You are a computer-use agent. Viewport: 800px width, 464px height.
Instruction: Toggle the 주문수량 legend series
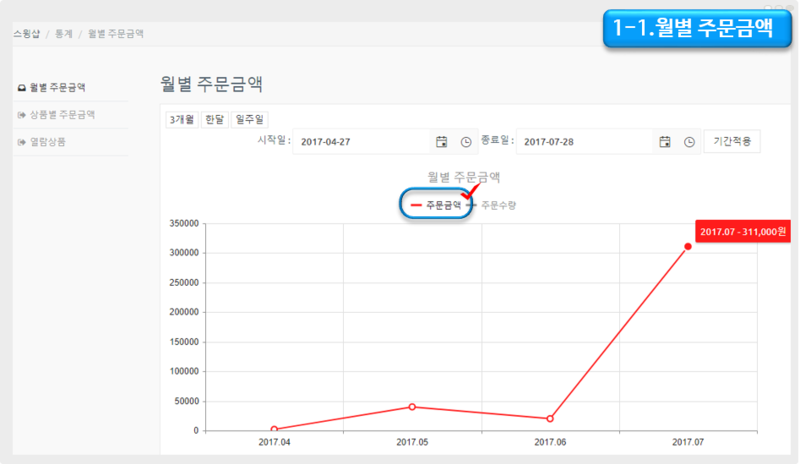click(492, 205)
